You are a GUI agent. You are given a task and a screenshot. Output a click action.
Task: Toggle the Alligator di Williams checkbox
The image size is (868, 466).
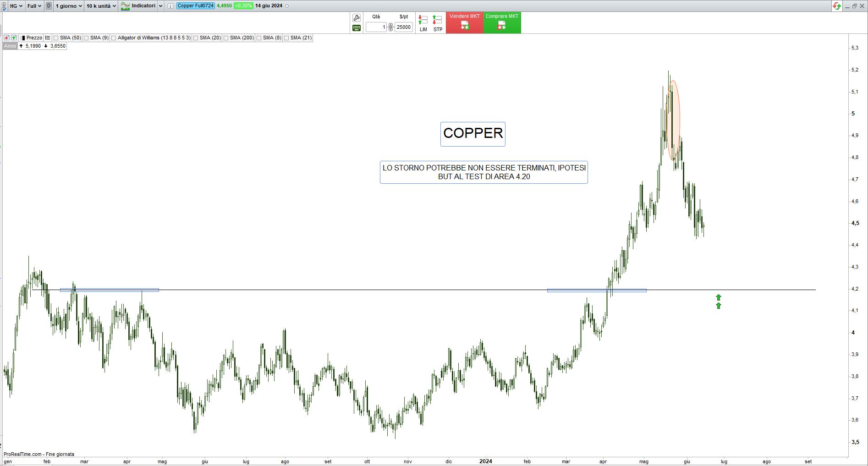[114, 38]
